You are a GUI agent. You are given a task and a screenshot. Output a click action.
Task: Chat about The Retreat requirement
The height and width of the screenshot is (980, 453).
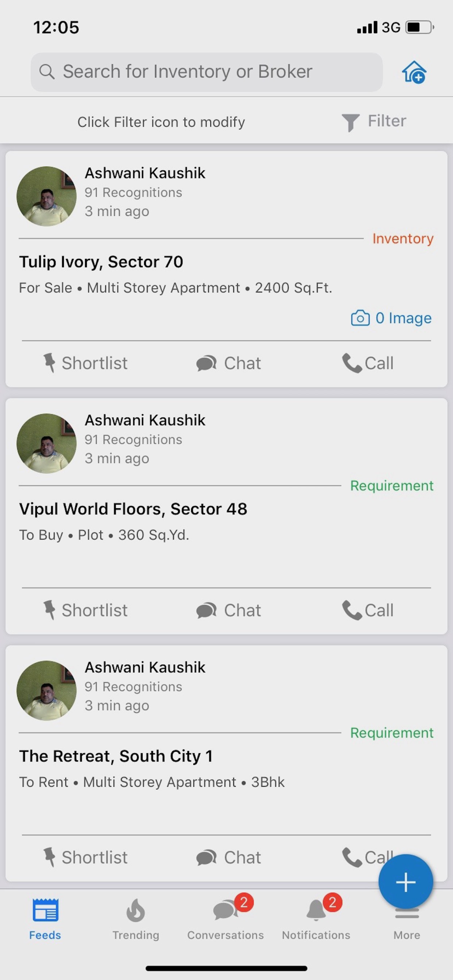click(228, 857)
